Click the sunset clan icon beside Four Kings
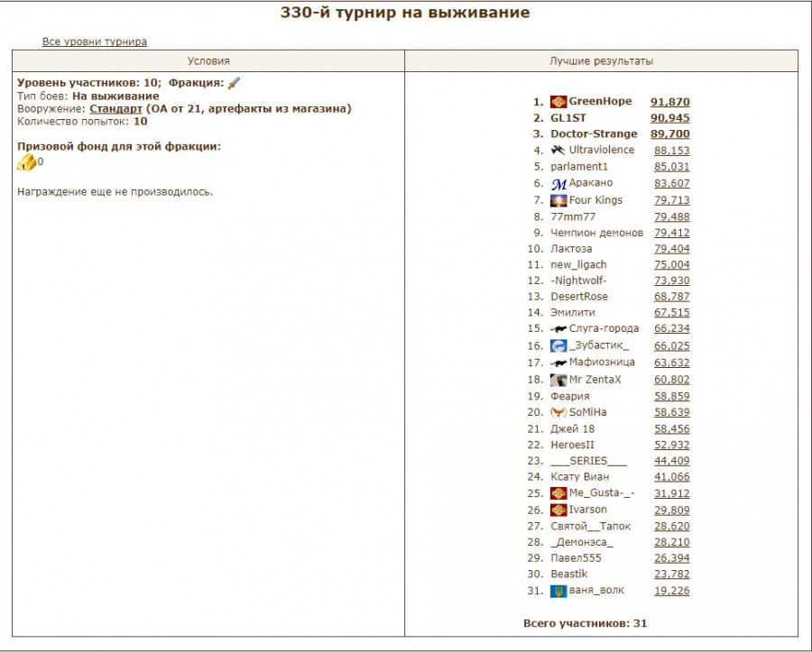The height and width of the screenshot is (653, 812). click(x=558, y=200)
